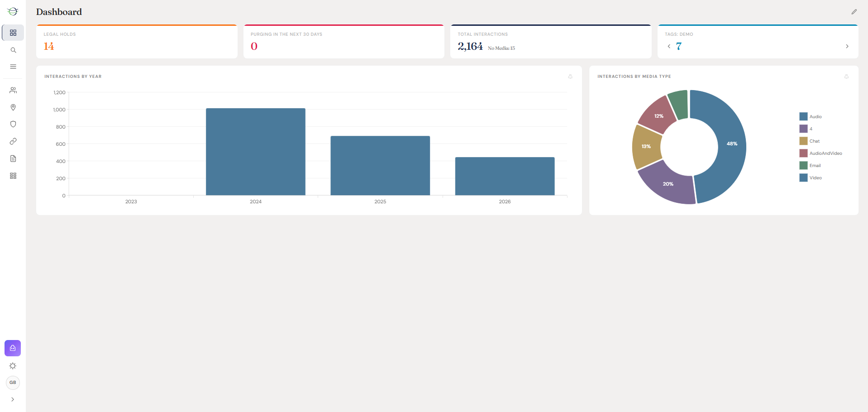Open the search magnifier in sidebar
The height and width of the screenshot is (412, 868).
pos(13,50)
